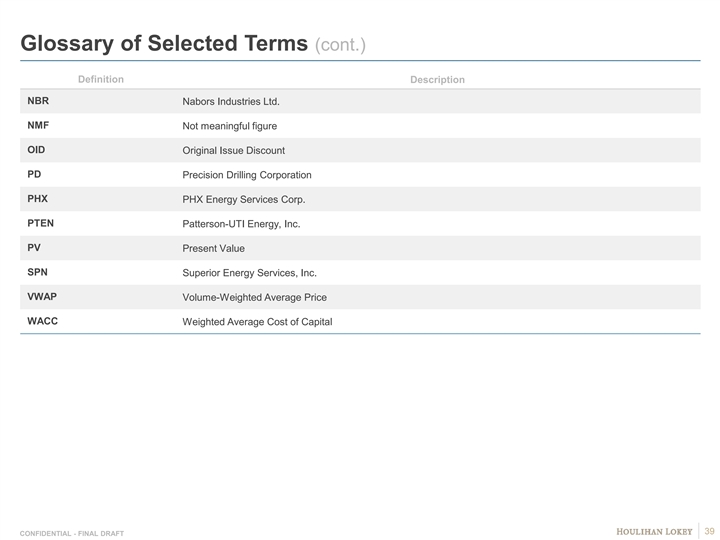Viewport: 720px width, 540px height.
Task: Click the slide title Glossary of Selected Terms
Action: click(164, 44)
